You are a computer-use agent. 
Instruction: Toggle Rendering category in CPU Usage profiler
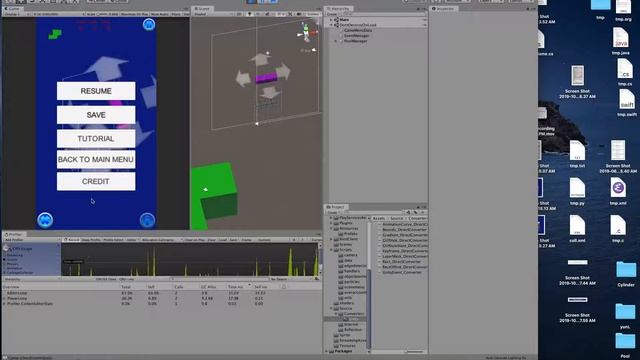click(x=14, y=255)
